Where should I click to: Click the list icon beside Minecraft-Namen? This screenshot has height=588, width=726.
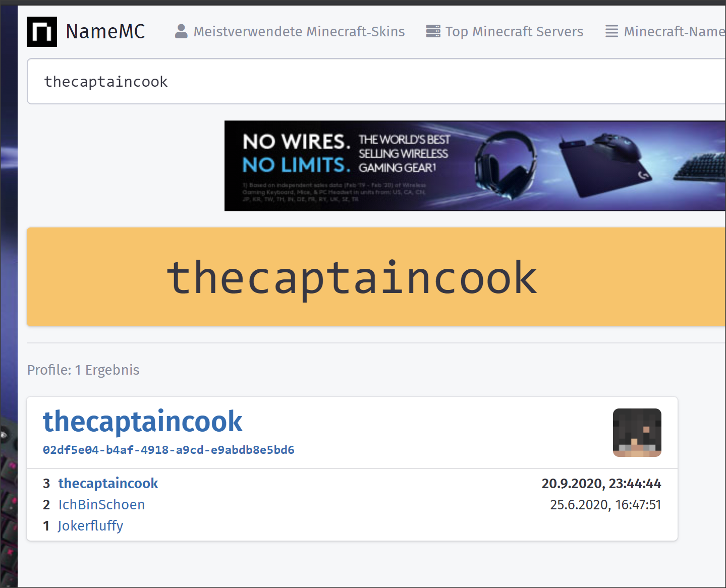(611, 31)
